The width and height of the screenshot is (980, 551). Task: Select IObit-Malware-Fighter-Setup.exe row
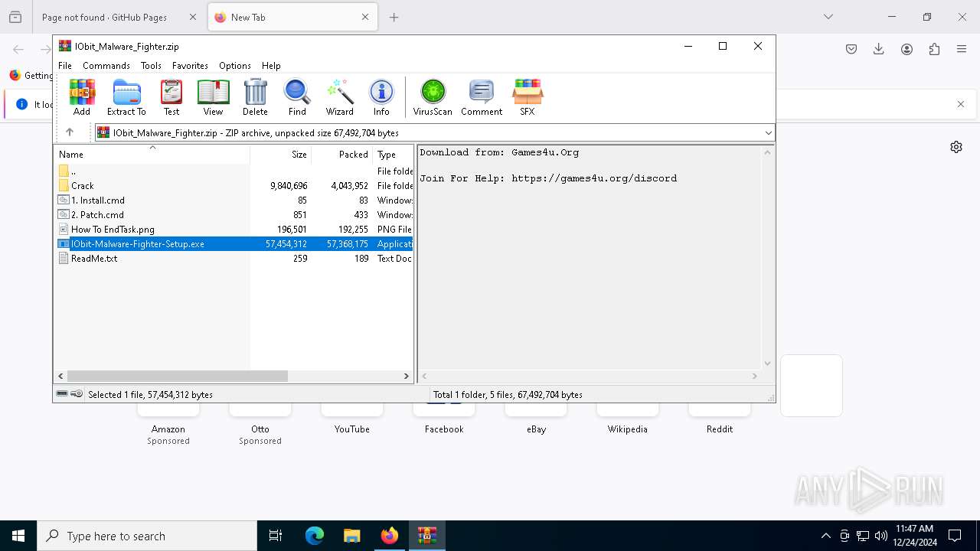tap(234, 244)
